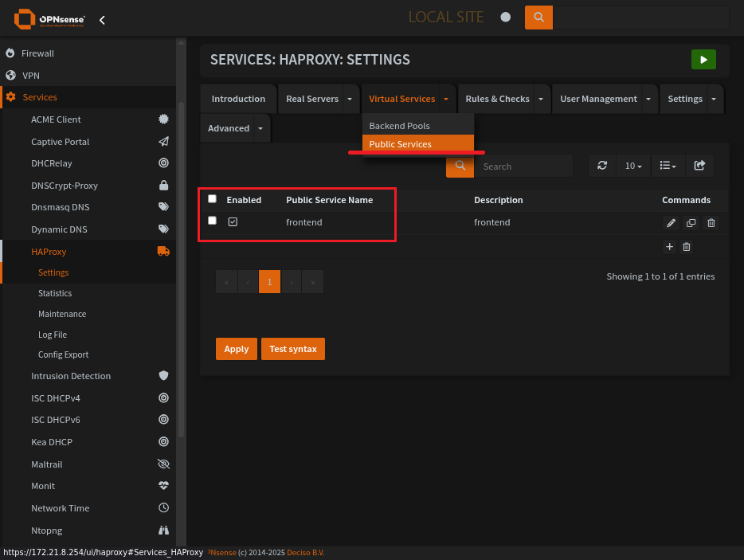The height and width of the screenshot is (560, 744).
Task: Click the top orange search icon
Action: click(x=538, y=18)
